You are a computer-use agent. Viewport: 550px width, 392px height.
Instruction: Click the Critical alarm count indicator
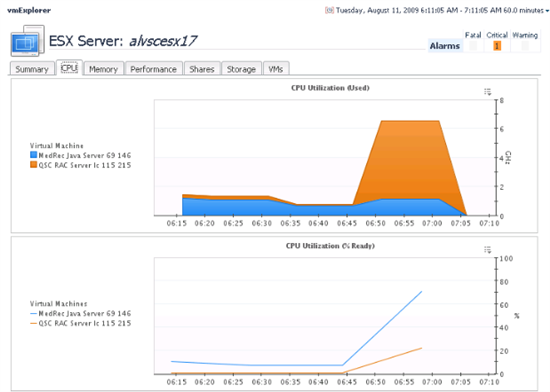[497, 46]
